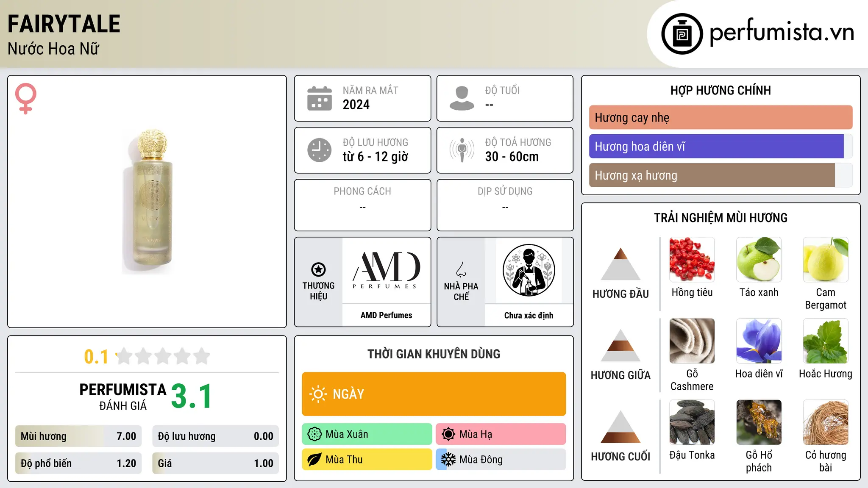Screen dimensions: 868x488
Task: Select the Cam Bergamot note image
Action: pyautogui.click(x=826, y=260)
